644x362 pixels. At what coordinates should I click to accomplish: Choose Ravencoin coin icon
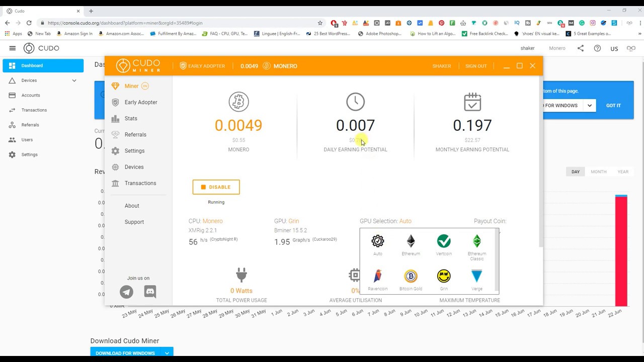coord(378,276)
